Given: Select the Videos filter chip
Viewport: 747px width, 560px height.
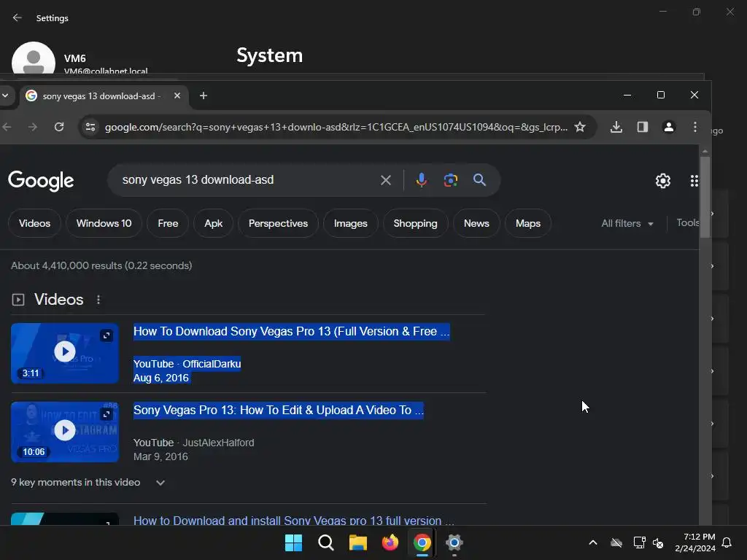Looking at the screenshot, I should click(34, 223).
